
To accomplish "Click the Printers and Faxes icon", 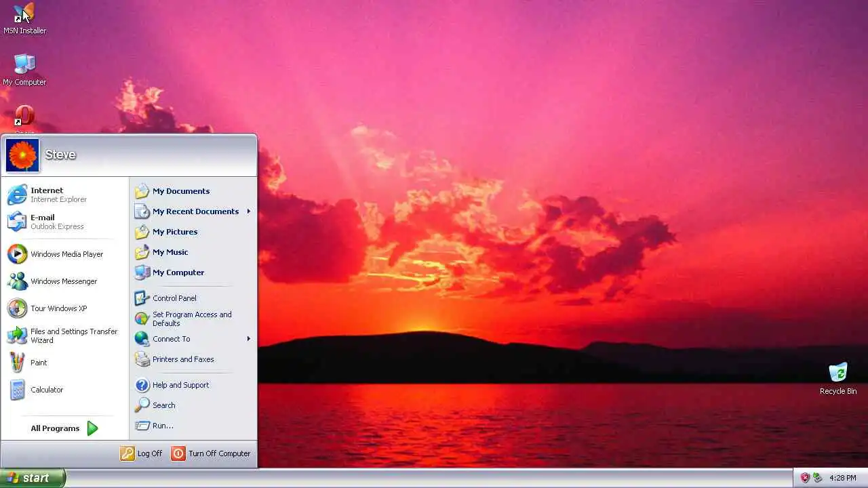I will point(142,359).
